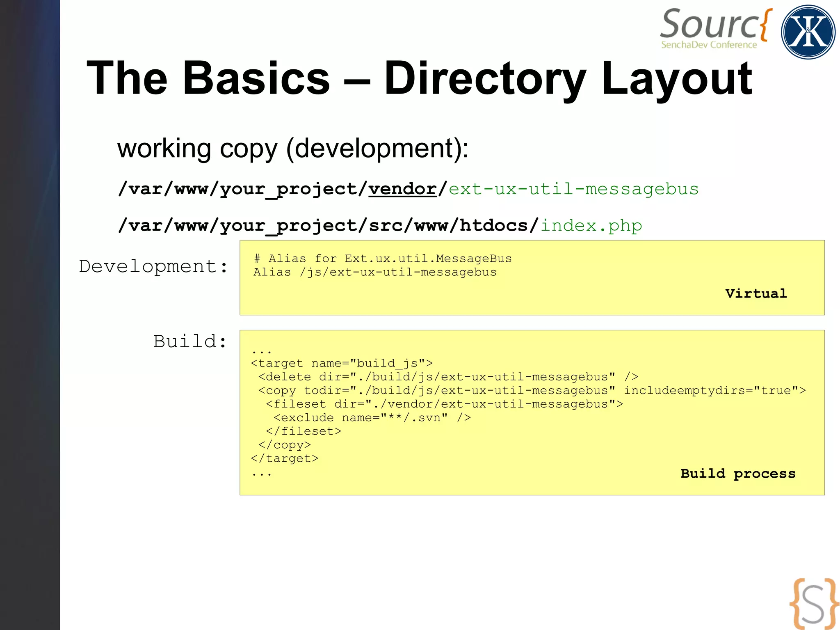The width and height of the screenshot is (840, 630).
Task: Click the fileset dir vendor line
Action: (x=444, y=404)
